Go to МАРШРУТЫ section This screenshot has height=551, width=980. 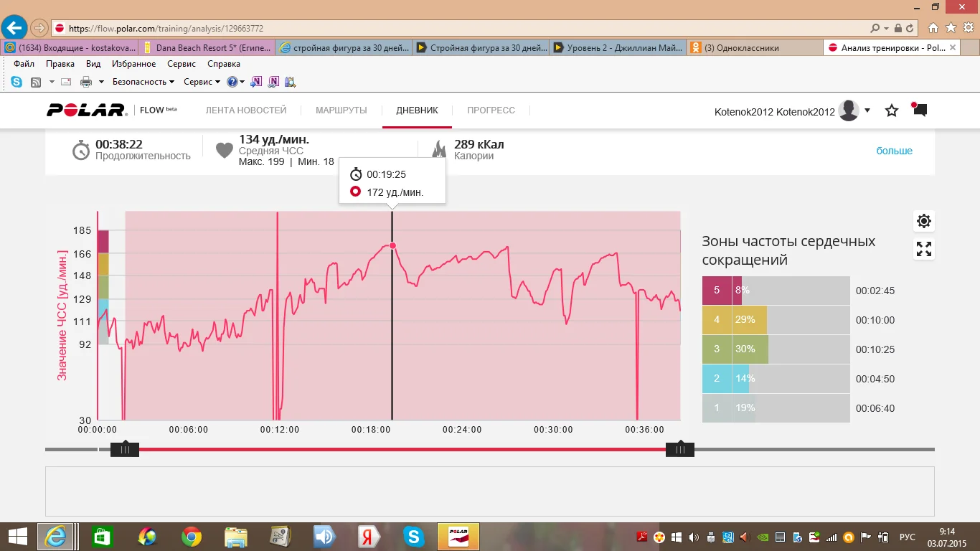(341, 110)
